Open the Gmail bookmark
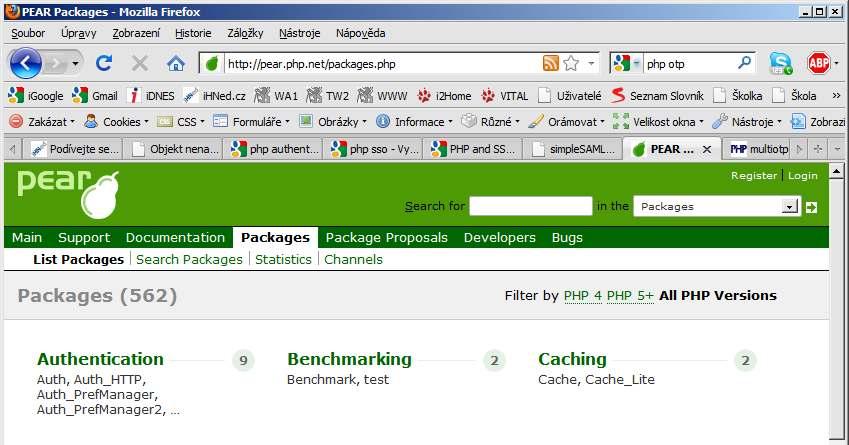Image resolution: width=849 pixels, height=445 pixels. click(x=95, y=96)
